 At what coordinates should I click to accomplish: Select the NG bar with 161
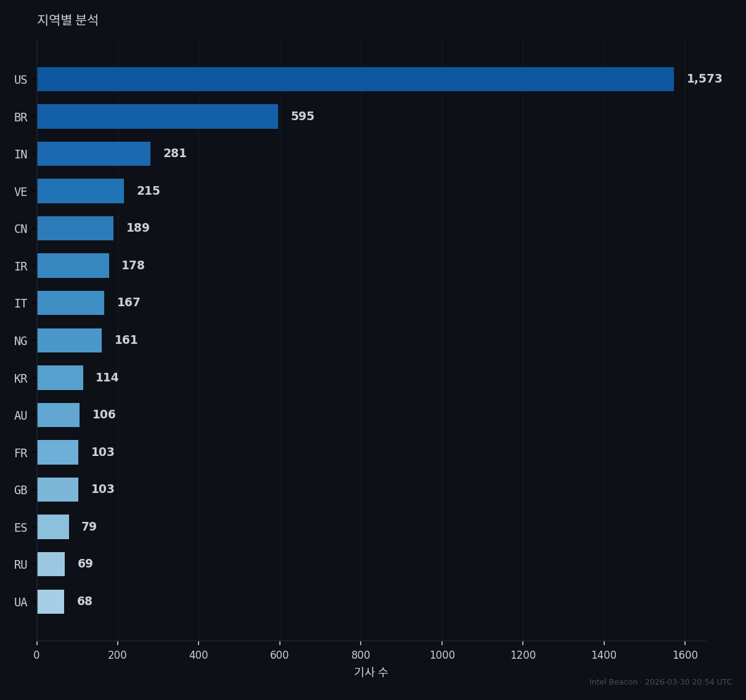click(69, 340)
